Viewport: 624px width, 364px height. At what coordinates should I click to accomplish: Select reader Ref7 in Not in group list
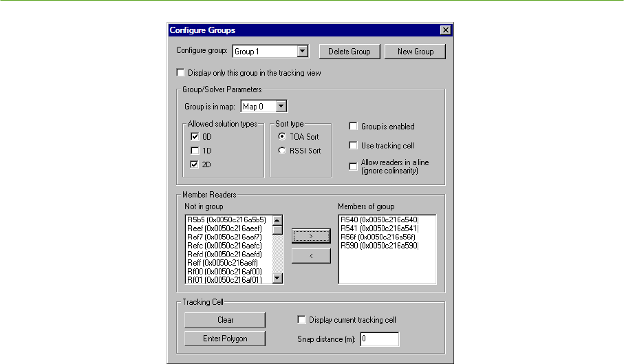pos(229,237)
